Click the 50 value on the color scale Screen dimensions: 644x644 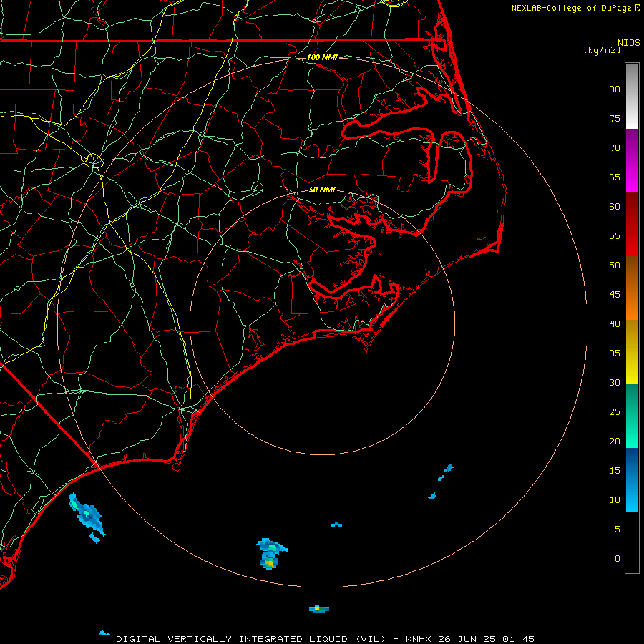615,265
